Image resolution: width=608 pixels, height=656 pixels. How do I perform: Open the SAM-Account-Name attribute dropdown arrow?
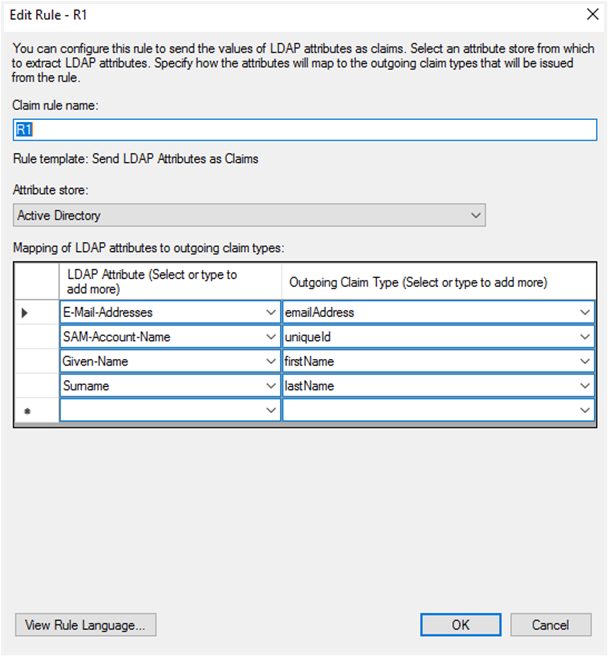pyautogui.click(x=270, y=337)
